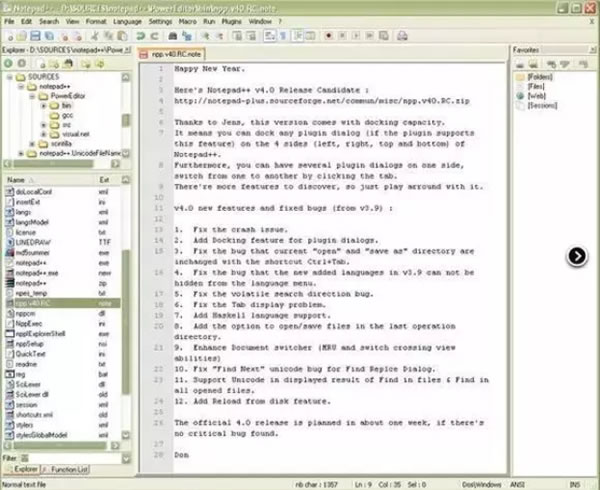Click globe icon beside [Web] favorite

pos(520,96)
